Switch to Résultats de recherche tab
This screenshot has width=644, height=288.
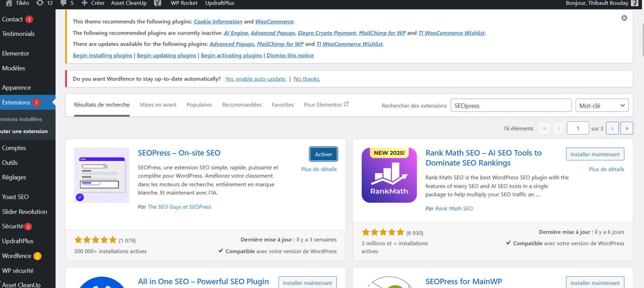click(102, 105)
